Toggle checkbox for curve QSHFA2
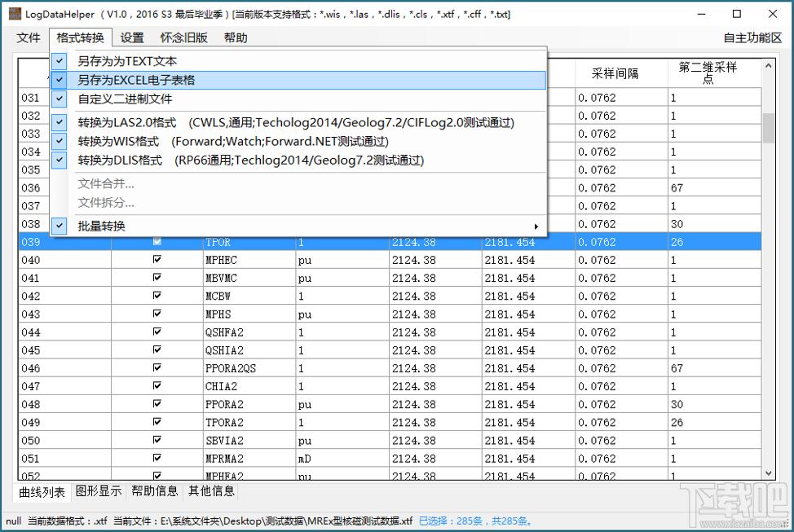794x532 pixels. tap(157, 332)
